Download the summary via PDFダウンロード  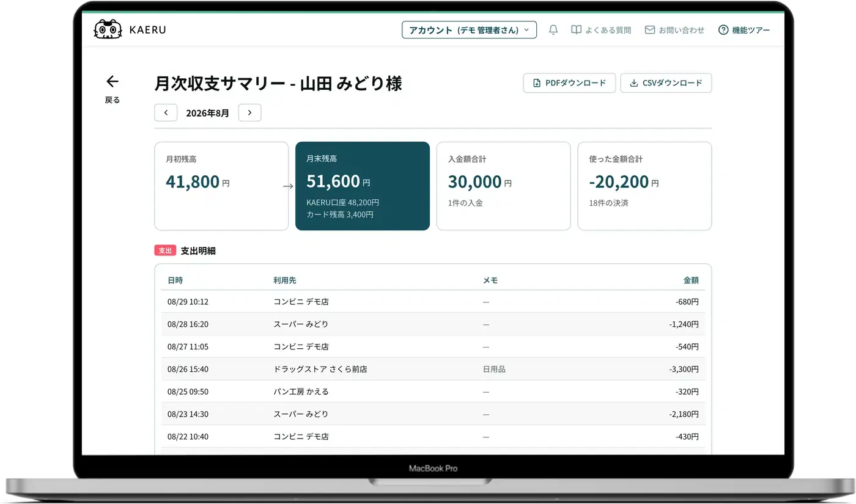[569, 83]
